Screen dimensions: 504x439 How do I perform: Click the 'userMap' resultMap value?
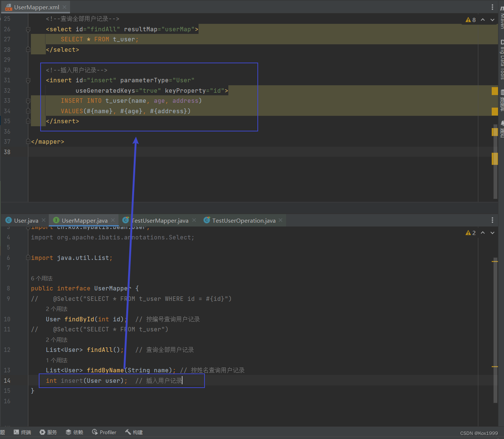[x=178, y=29]
